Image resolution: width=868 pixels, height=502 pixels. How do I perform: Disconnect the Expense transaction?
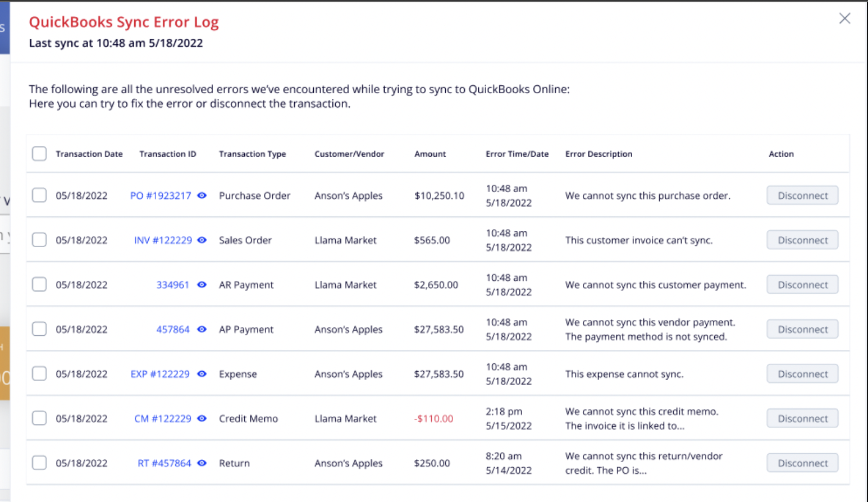tap(802, 374)
